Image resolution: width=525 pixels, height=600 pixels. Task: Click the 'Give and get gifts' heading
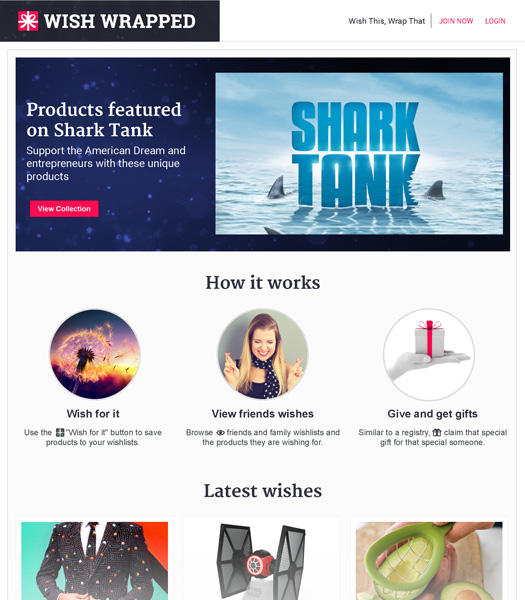coord(432,414)
